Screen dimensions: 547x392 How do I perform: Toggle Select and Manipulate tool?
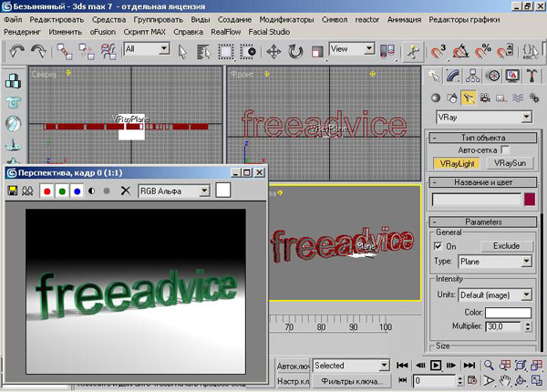413,52
